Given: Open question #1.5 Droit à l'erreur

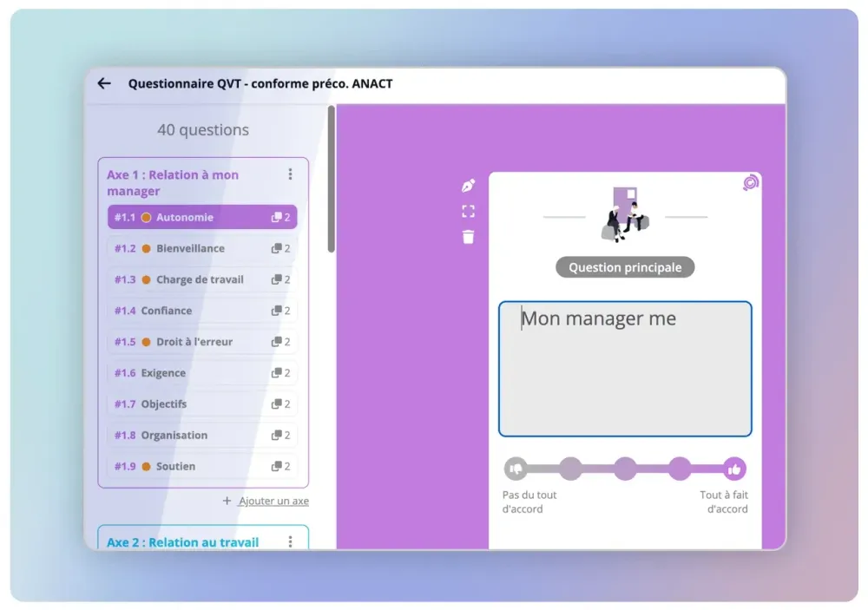Looking at the screenshot, I should pos(202,342).
